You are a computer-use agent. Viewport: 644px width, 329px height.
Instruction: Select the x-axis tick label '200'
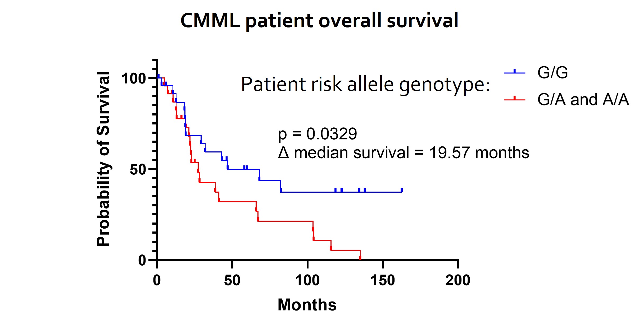(458, 280)
